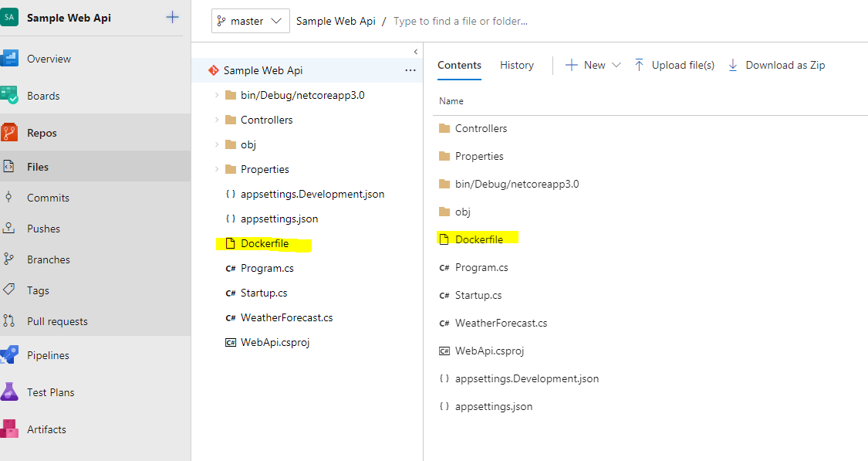Screen dimensions: 868x461
Task: Go to Commits in sidebar
Action: click(48, 198)
